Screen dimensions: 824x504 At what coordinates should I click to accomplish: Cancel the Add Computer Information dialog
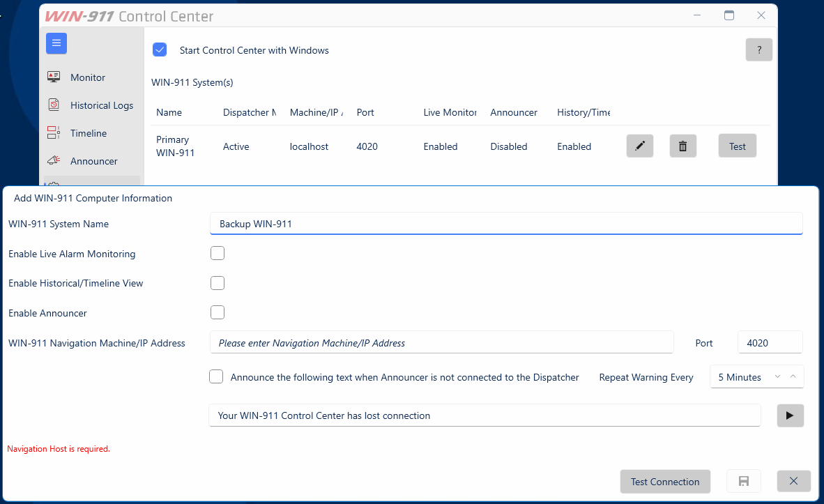point(793,481)
